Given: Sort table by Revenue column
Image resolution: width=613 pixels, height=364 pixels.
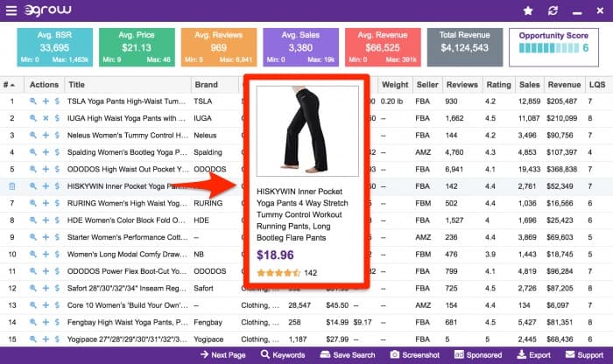Looking at the screenshot, I should (564, 85).
